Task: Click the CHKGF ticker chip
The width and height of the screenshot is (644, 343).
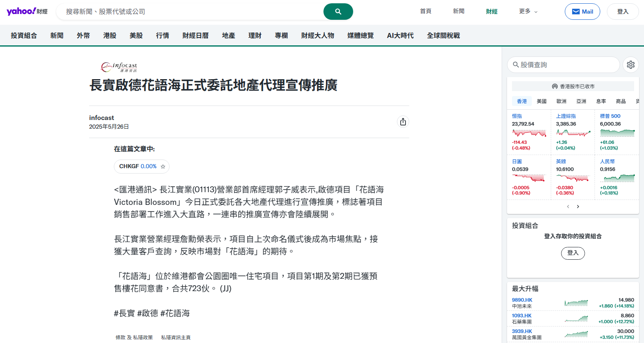Action: click(142, 167)
